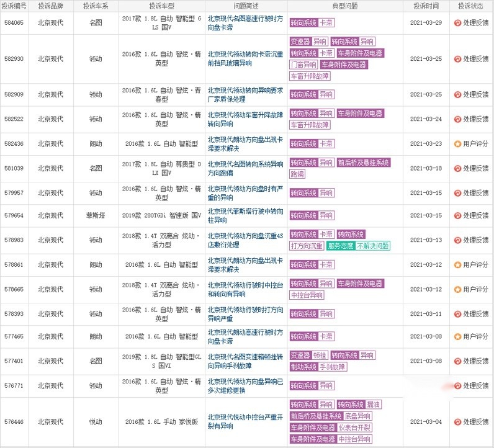Click the 处理反馈 status icon for complaint 578393
Screen dimensions: 494x448
click(457, 314)
